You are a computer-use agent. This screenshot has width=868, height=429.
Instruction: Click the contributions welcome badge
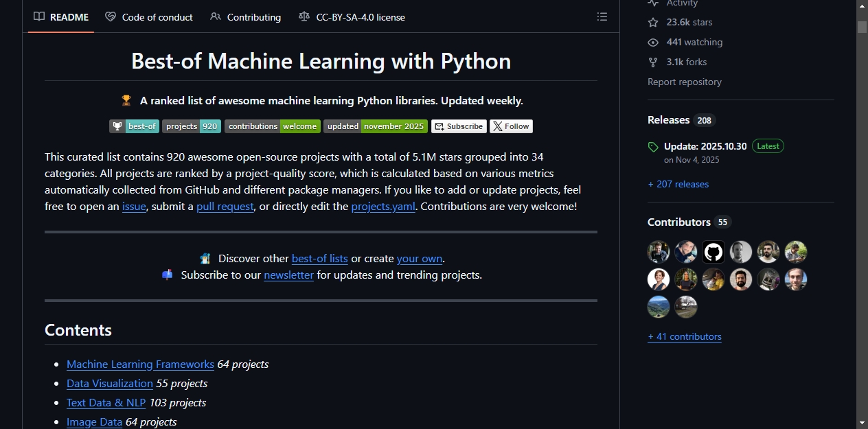pyautogui.click(x=273, y=126)
